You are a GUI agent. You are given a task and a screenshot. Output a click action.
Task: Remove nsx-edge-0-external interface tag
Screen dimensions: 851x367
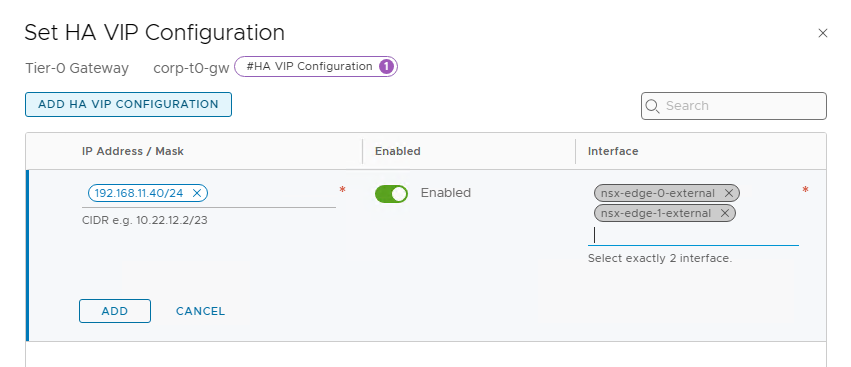(729, 193)
